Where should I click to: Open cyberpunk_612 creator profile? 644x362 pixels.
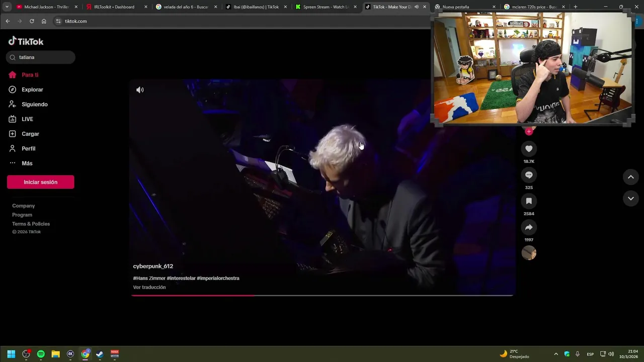[x=153, y=266]
